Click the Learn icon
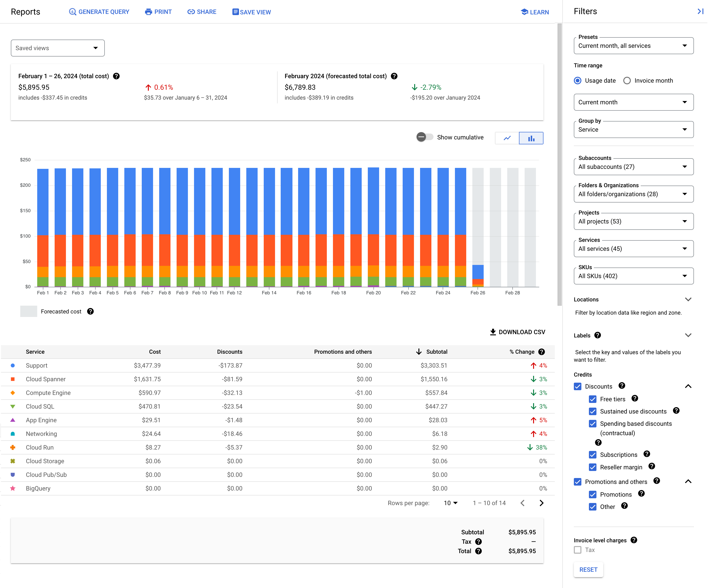This screenshot has height=588, width=713. pyautogui.click(x=525, y=12)
